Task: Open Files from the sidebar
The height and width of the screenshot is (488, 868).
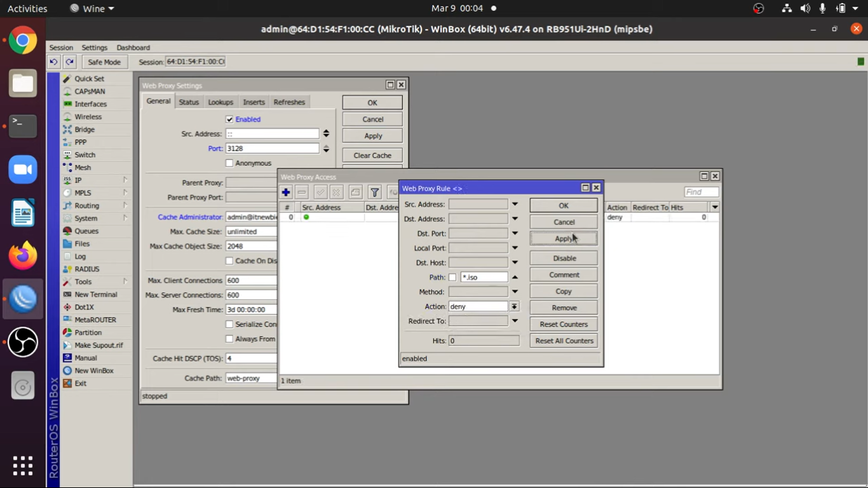Action: 82,244
